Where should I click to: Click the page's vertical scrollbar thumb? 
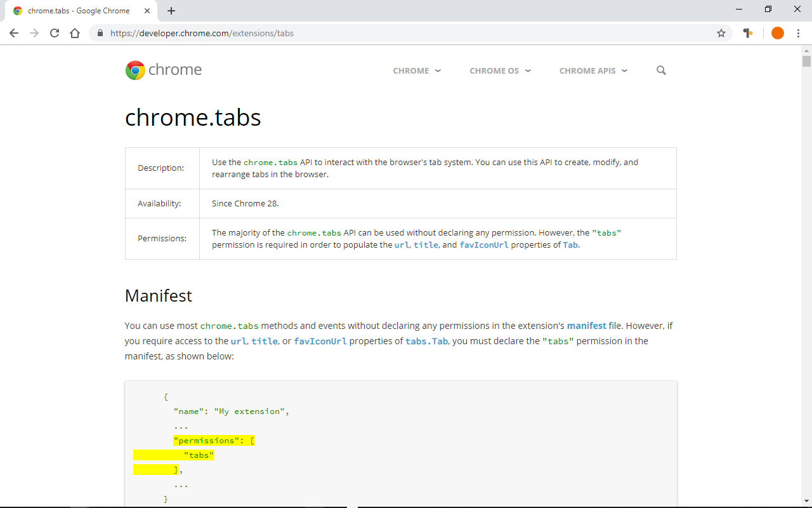tap(806, 61)
